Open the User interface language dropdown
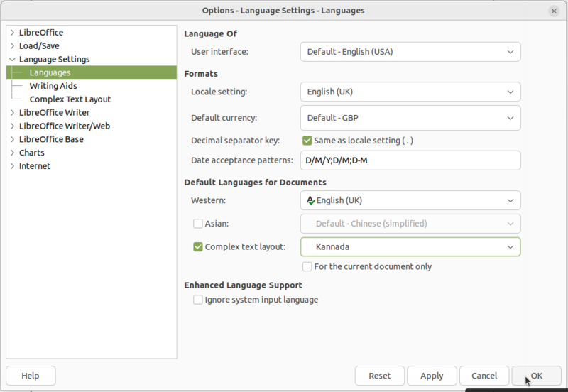Image resolution: width=568 pixels, height=392 pixels. 410,52
